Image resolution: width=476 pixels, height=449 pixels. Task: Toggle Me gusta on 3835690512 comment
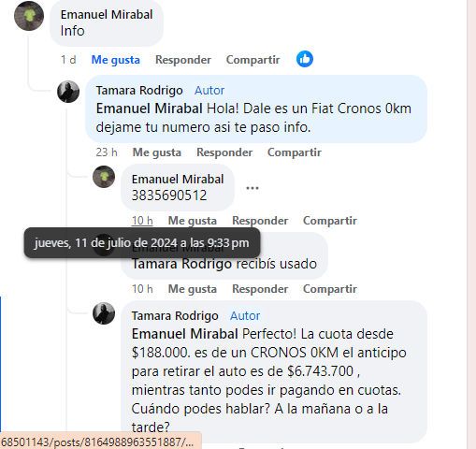(x=193, y=221)
